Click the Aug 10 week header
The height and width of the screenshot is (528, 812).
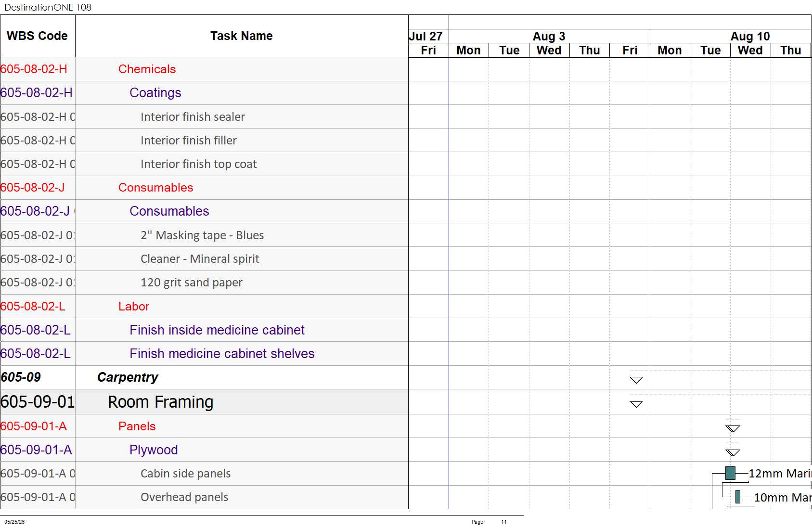click(x=750, y=37)
